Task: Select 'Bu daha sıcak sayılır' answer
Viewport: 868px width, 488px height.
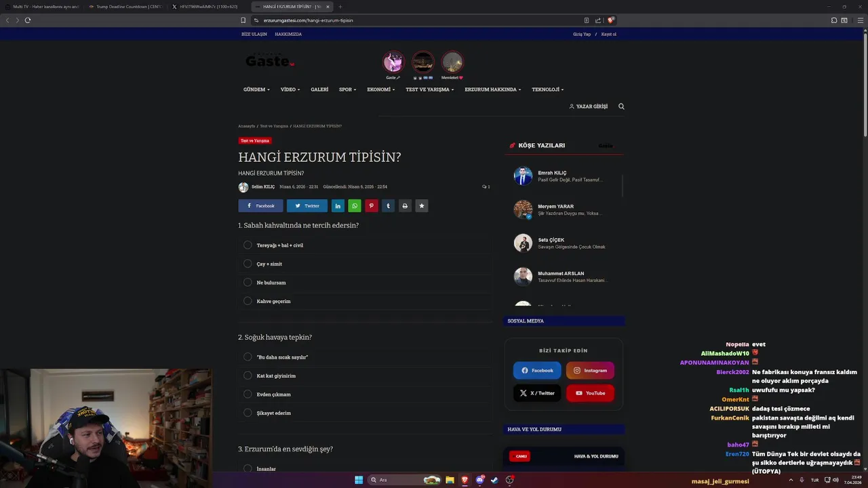Action: [x=365, y=357]
